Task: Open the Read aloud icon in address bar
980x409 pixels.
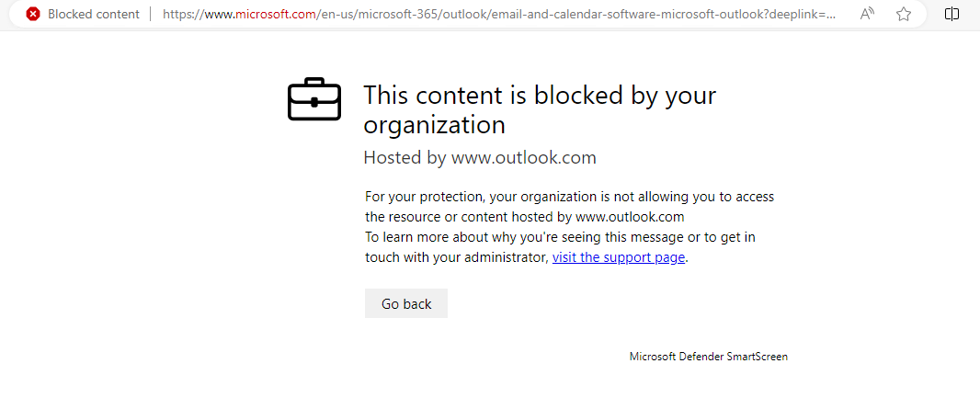Action: click(x=866, y=14)
